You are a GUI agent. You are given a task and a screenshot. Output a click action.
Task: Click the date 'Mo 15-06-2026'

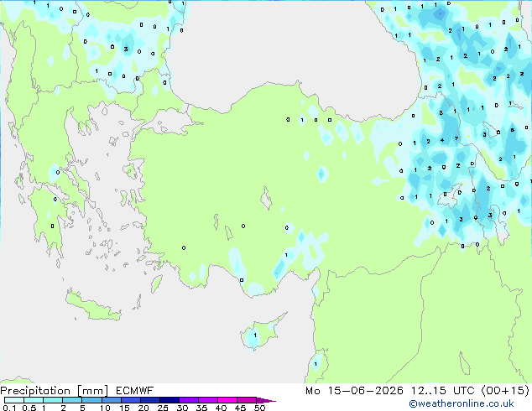[354, 391]
